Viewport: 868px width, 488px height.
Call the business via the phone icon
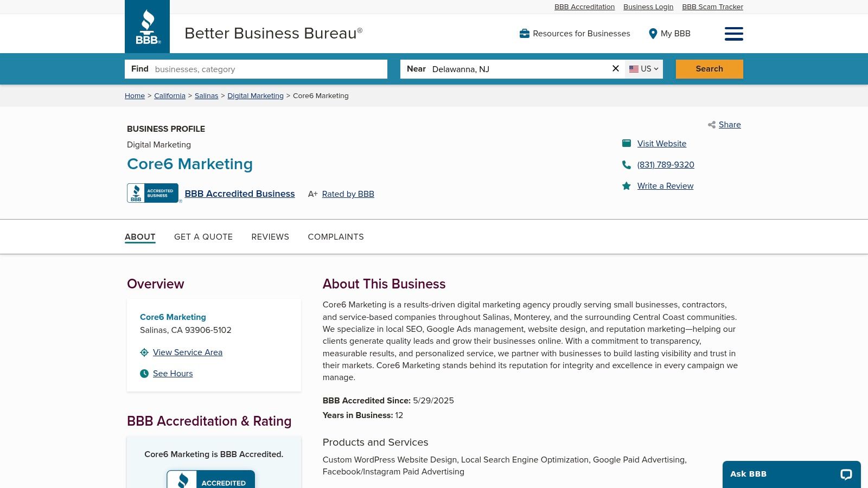[627, 164]
